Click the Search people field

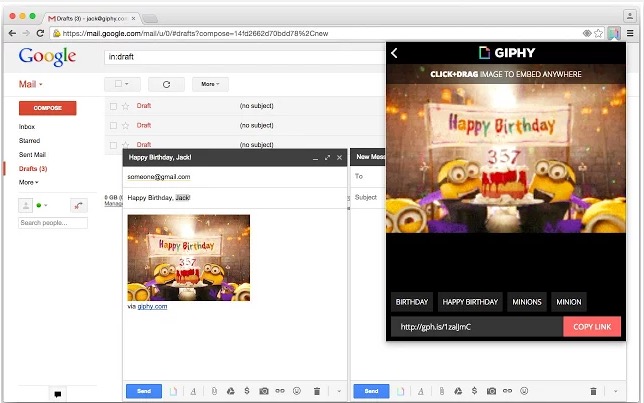click(x=53, y=223)
